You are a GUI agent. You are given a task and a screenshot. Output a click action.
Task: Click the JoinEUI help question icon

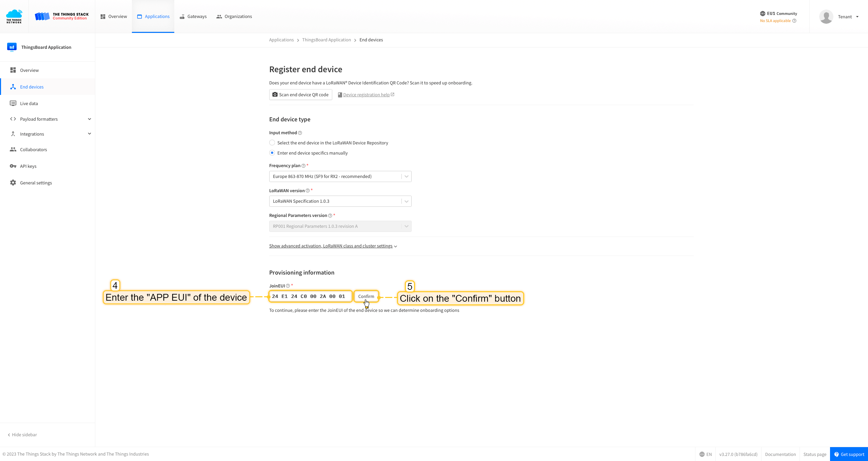(x=288, y=286)
